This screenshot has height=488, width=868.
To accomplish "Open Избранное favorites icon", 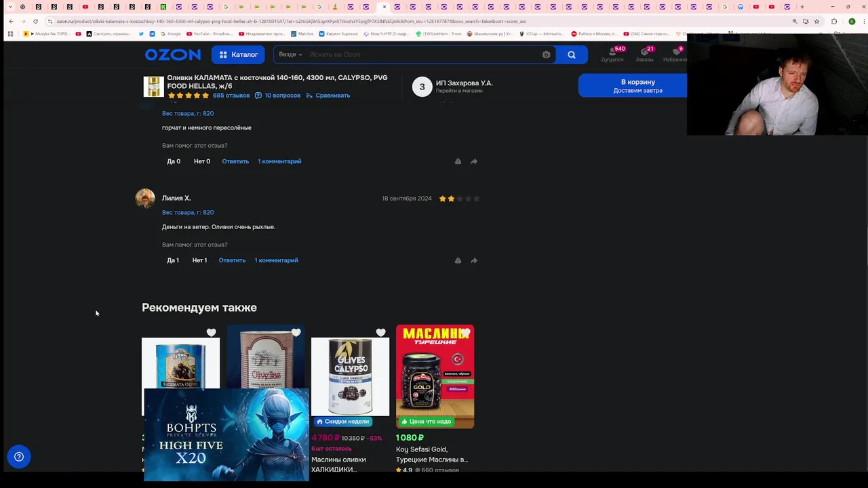I will tap(675, 55).
